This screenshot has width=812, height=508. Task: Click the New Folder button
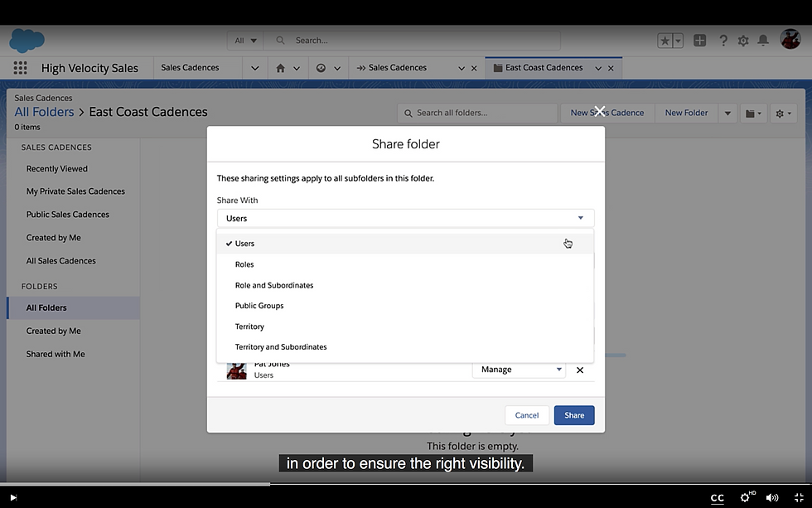(x=686, y=113)
